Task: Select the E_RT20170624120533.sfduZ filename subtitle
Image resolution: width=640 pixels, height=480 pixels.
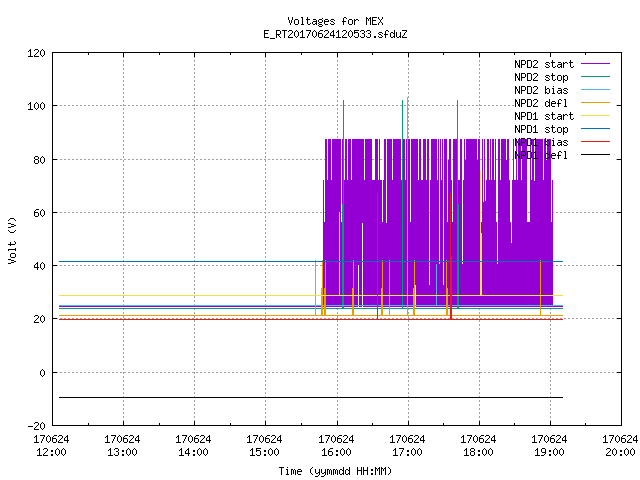Action: [x=335, y=34]
